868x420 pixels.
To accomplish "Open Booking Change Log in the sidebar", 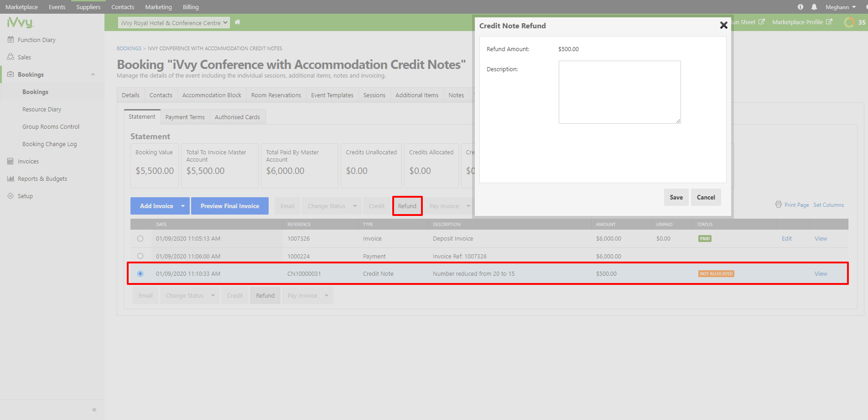I will pyautogui.click(x=49, y=144).
